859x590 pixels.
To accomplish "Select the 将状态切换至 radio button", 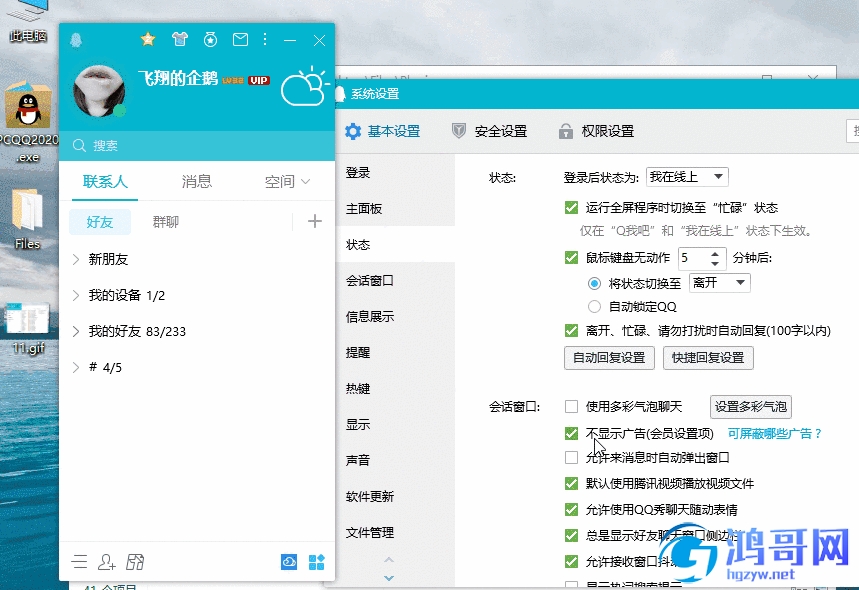I will 594,283.
